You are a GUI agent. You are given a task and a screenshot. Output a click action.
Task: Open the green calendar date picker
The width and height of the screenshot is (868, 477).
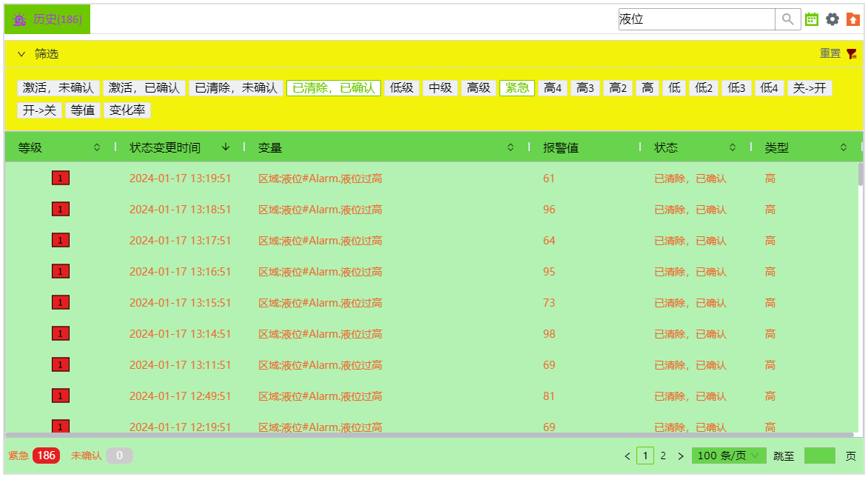click(x=812, y=19)
